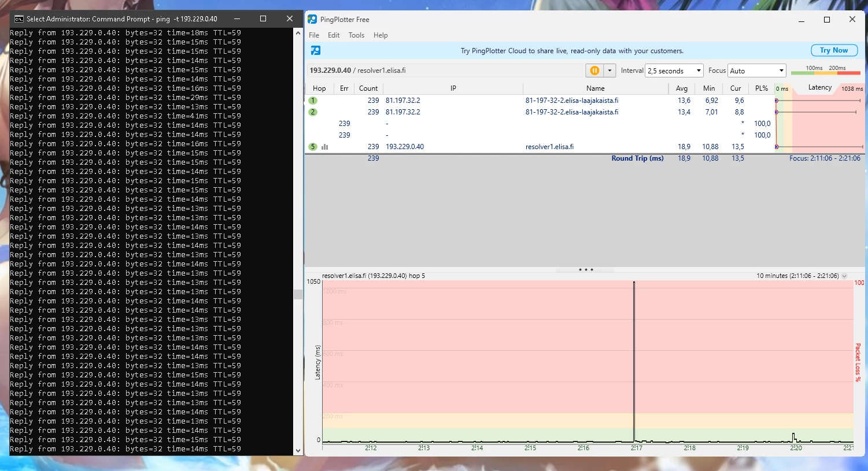Minimize the PingPlotter Free window
Image resolution: width=868 pixels, height=471 pixels.
tap(801, 20)
